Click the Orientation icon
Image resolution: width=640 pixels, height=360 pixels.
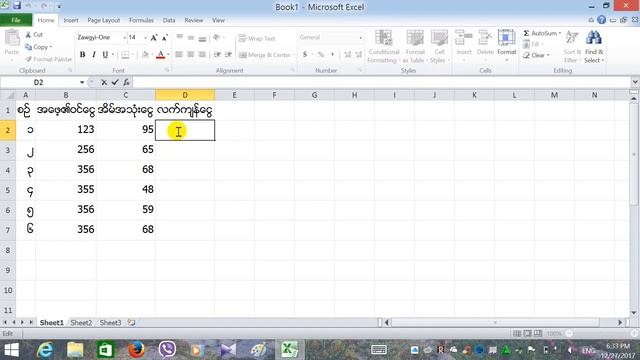(x=217, y=38)
